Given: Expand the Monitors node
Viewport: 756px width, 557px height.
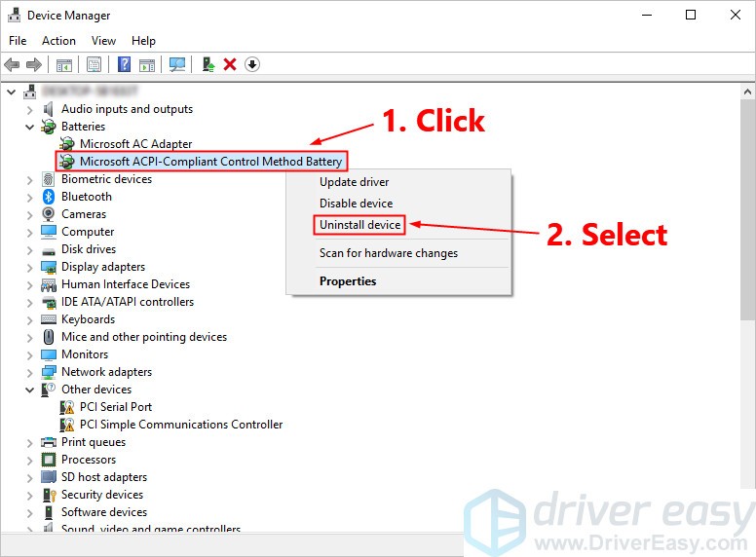Looking at the screenshot, I should pyautogui.click(x=30, y=355).
